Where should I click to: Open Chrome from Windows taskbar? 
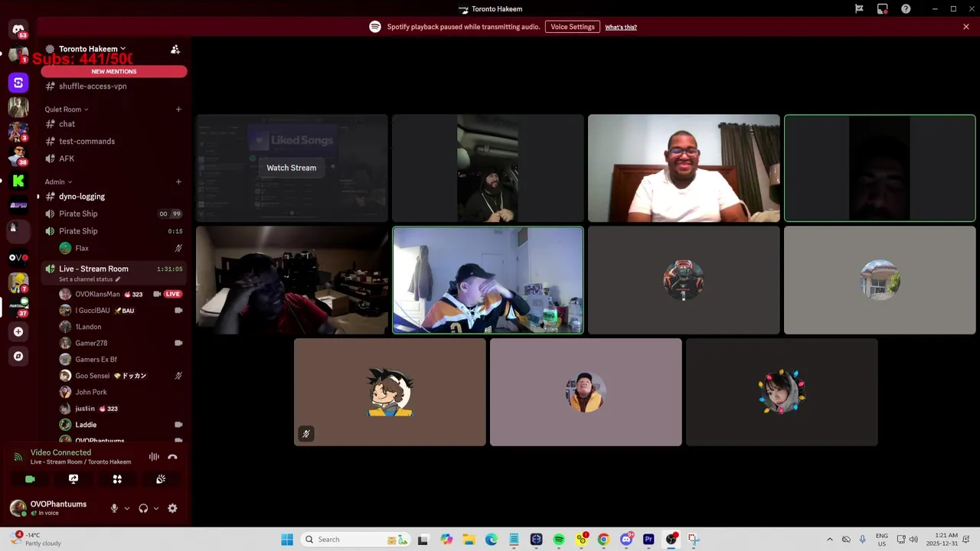(603, 540)
